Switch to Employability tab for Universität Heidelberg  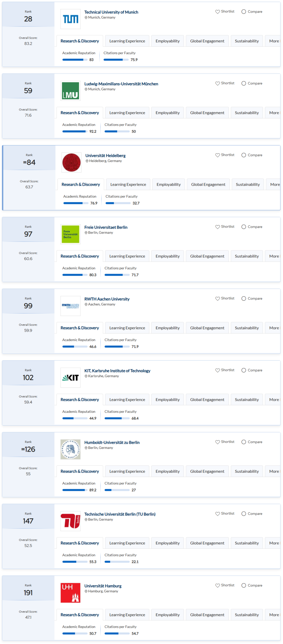(x=169, y=185)
